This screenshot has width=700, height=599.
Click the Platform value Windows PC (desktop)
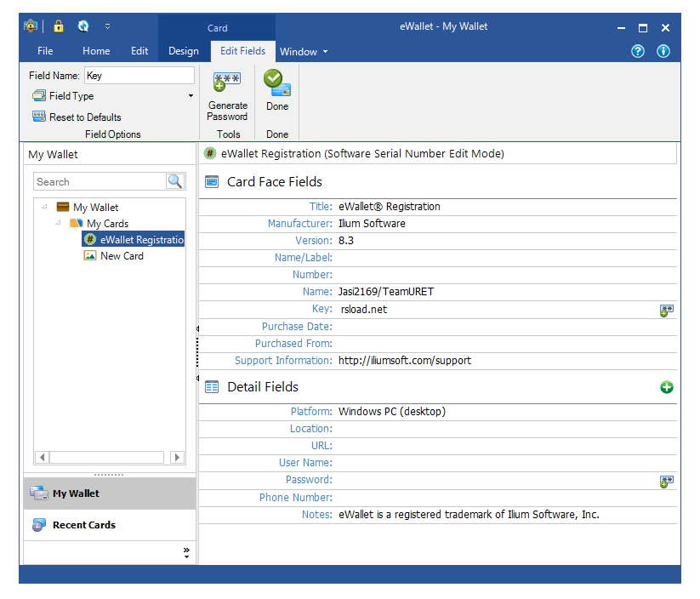point(392,412)
